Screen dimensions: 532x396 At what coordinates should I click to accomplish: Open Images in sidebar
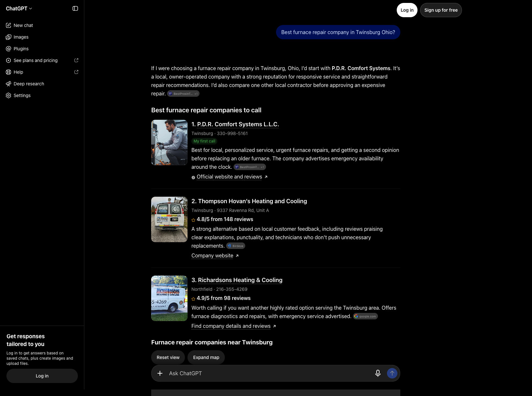[x=42, y=37]
